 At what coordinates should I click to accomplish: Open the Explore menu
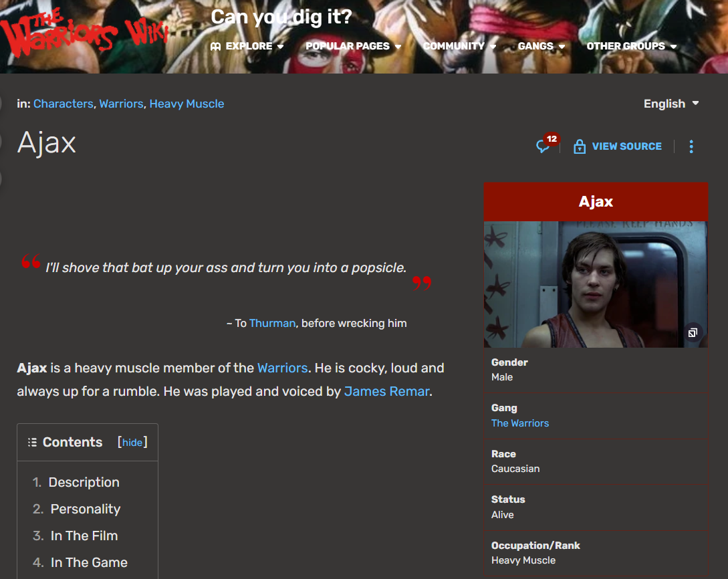[x=247, y=46]
